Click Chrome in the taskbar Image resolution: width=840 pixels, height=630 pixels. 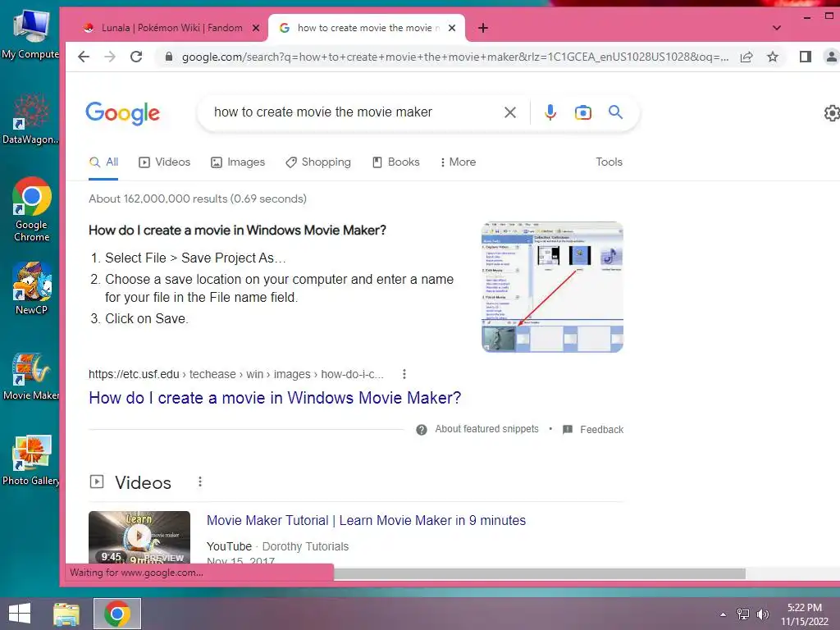pyautogui.click(x=117, y=614)
